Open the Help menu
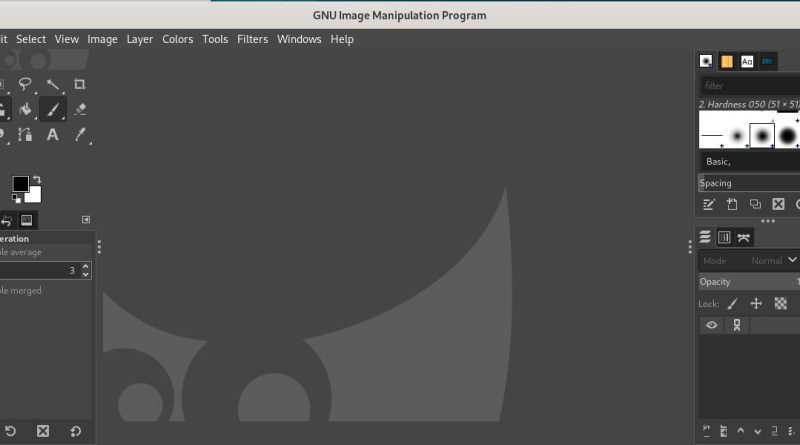800x445 pixels. point(342,39)
